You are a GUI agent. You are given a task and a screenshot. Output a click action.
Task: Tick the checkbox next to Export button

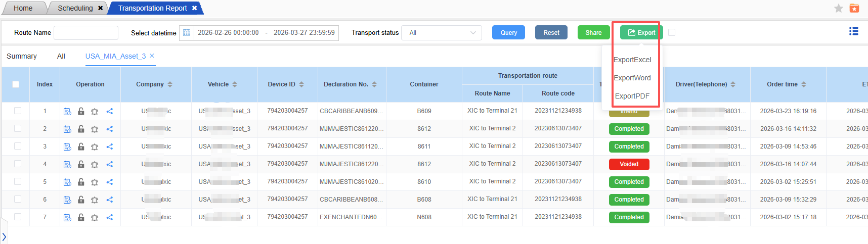tap(672, 32)
